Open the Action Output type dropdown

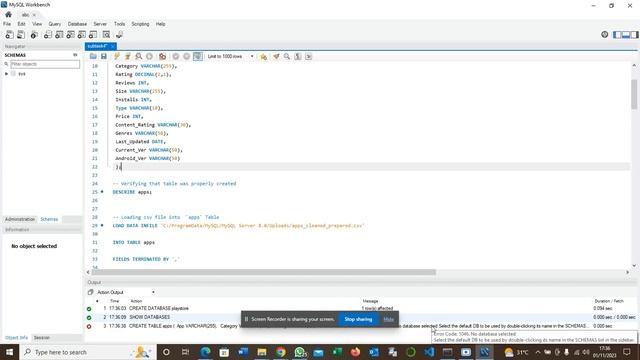tap(126, 292)
